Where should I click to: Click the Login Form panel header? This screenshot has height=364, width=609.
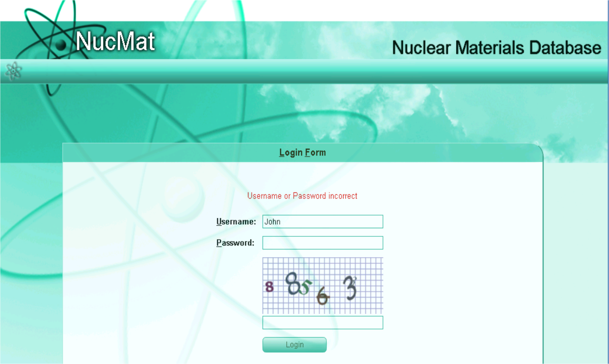[x=302, y=153]
